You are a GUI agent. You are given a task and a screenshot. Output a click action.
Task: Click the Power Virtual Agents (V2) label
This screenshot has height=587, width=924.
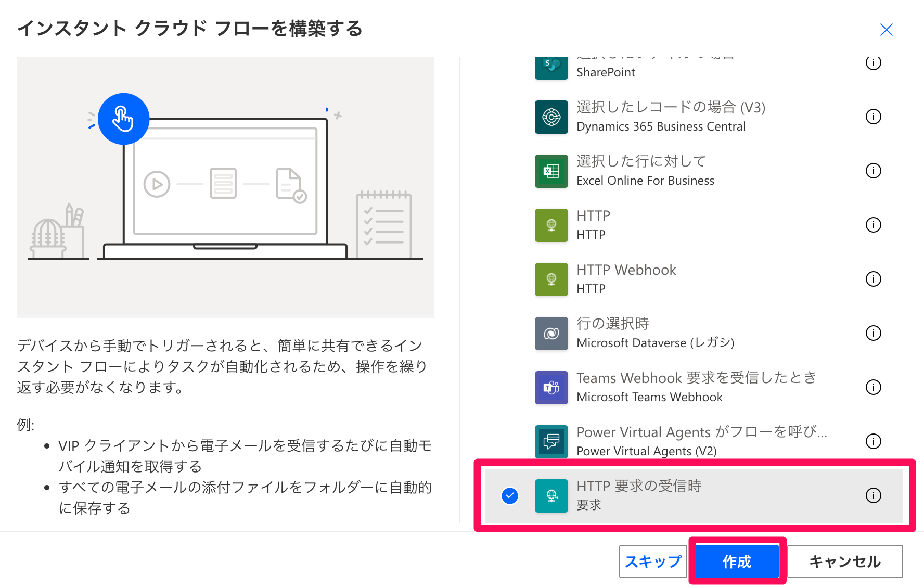coord(647,451)
